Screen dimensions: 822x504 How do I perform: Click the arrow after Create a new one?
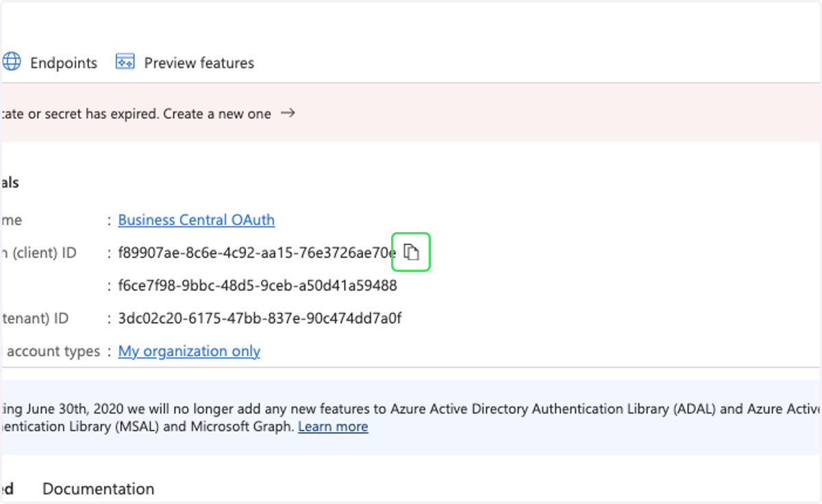[288, 113]
